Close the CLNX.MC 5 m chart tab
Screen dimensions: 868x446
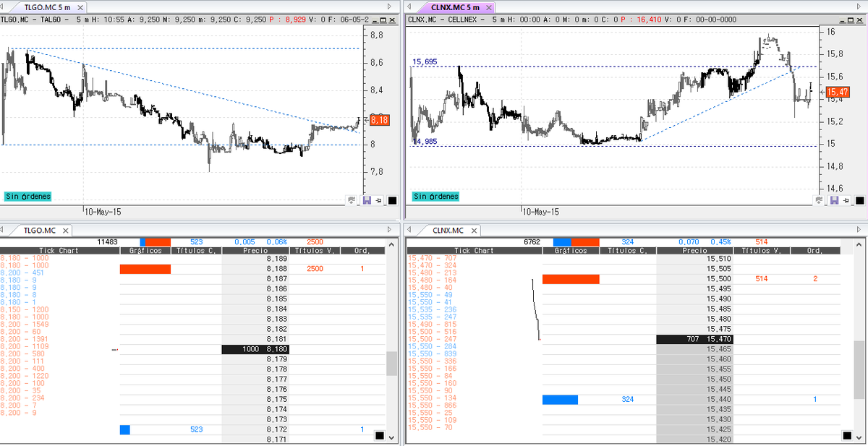488,7
